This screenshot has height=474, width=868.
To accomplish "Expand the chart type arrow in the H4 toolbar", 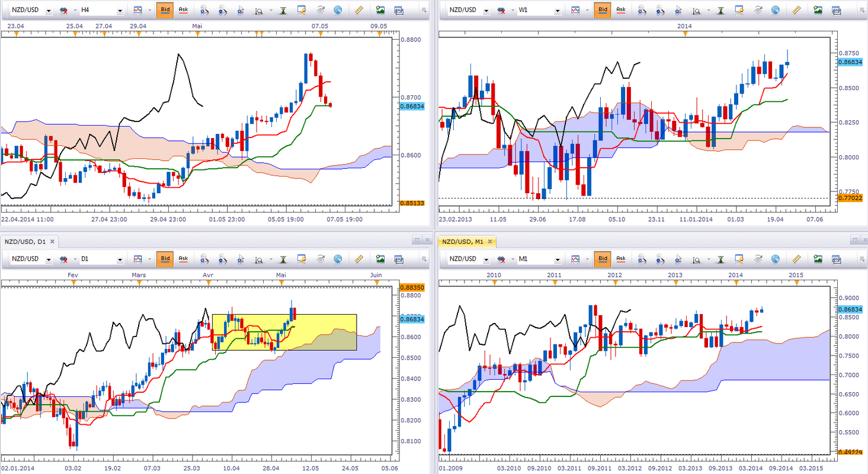I will (x=149, y=10).
